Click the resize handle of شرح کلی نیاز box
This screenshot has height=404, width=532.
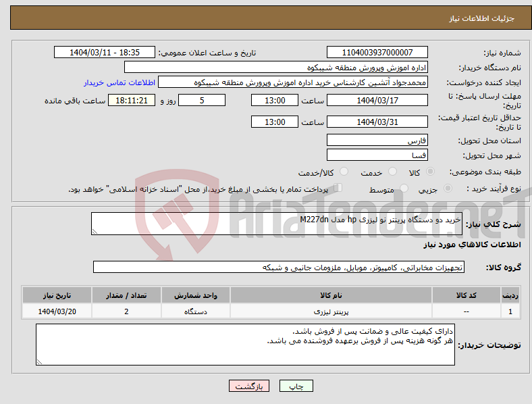coord(95,232)
